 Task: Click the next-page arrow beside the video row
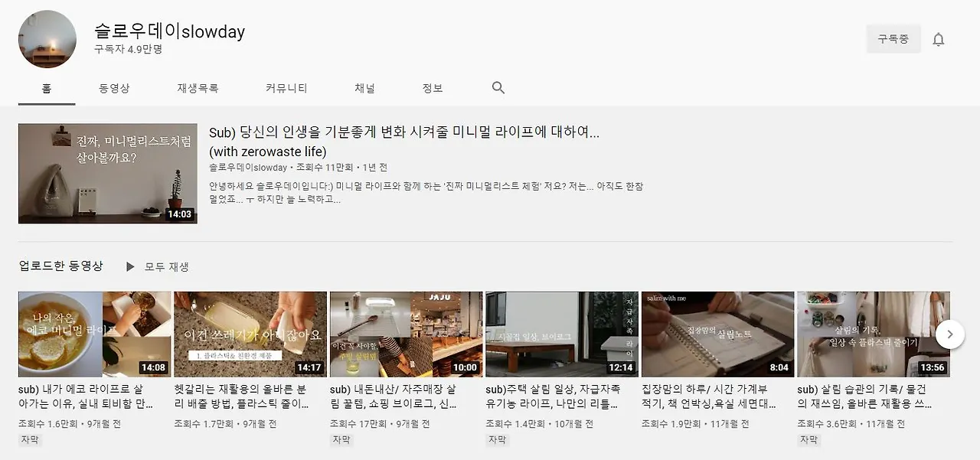(x=950, y=334)
